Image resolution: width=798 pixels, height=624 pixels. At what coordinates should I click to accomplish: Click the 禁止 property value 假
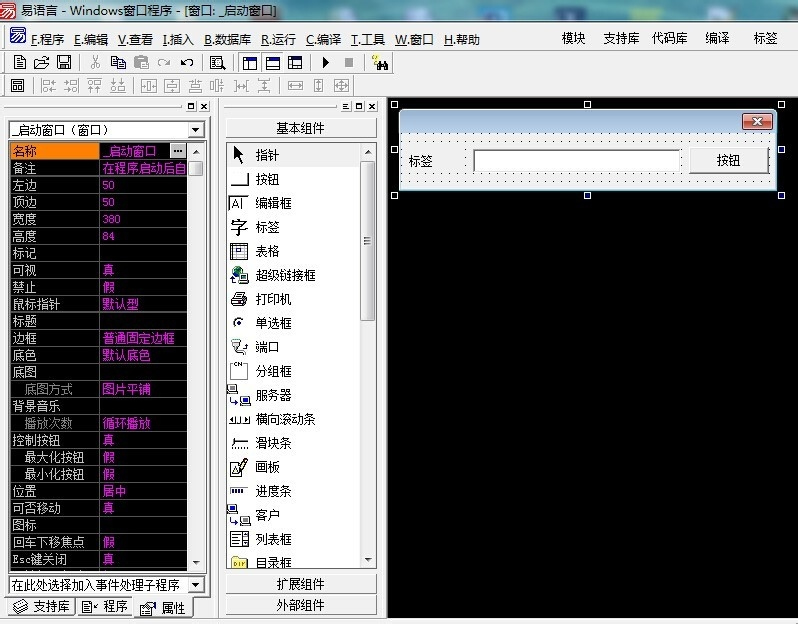point(143,287)
